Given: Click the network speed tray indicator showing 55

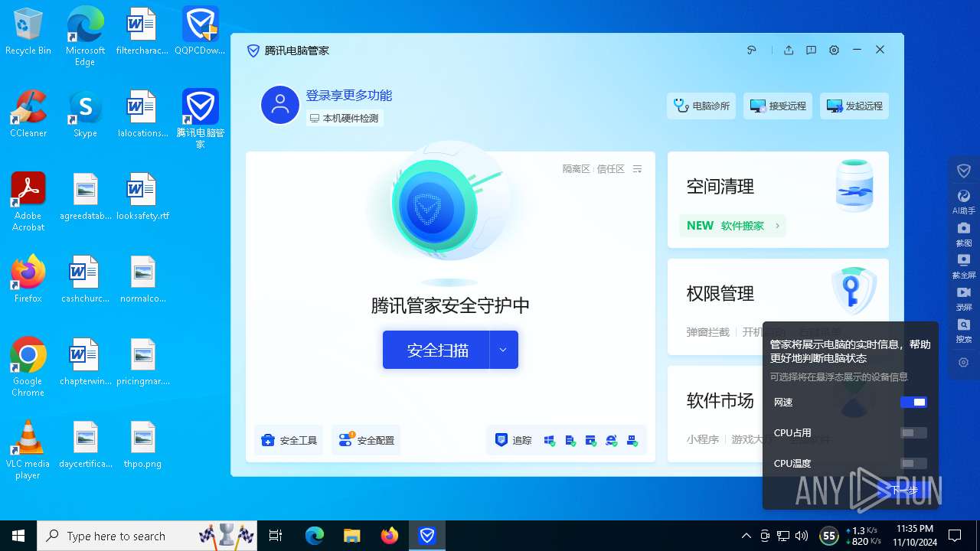Looking at the screenshot, I should point(828,536).
